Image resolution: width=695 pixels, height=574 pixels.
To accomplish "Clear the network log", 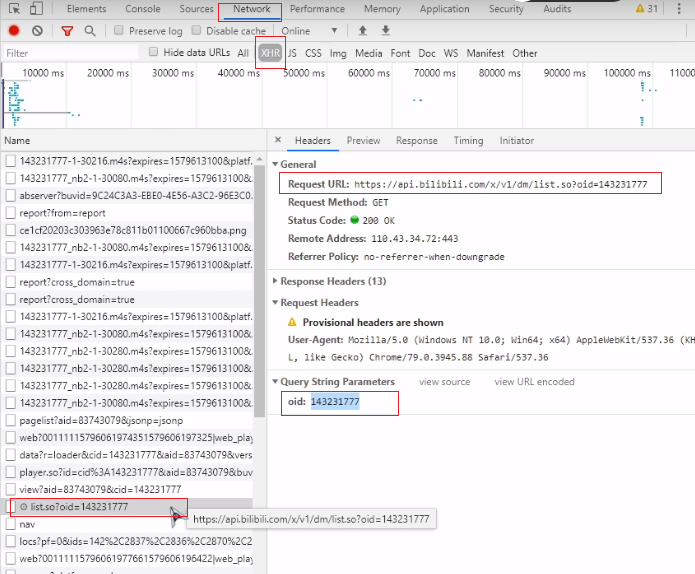I will (x=37, y=31).
